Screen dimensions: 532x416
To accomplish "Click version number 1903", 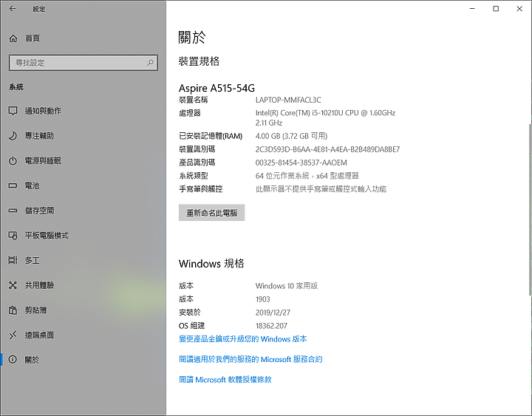I will tap(262, 299).
